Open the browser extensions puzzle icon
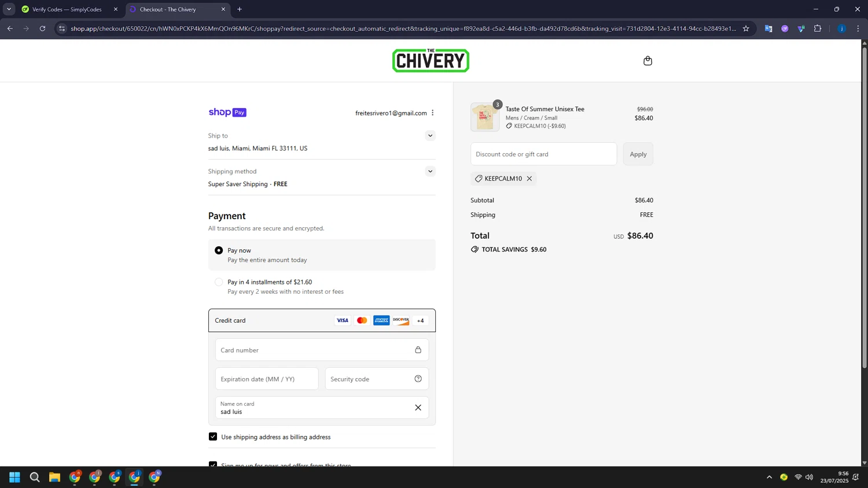868x488 pixels. [x=818, y=28]
